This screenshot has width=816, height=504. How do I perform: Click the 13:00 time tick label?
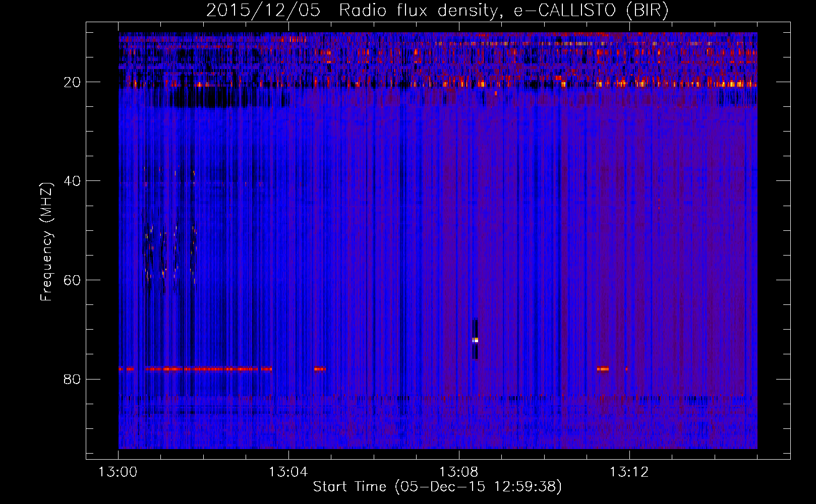[x=118, y=472]
